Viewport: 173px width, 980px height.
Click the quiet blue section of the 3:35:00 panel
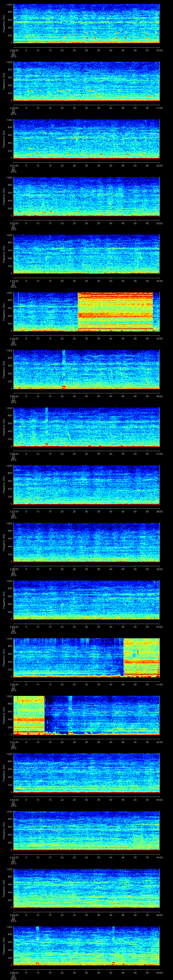pos(86,369)
